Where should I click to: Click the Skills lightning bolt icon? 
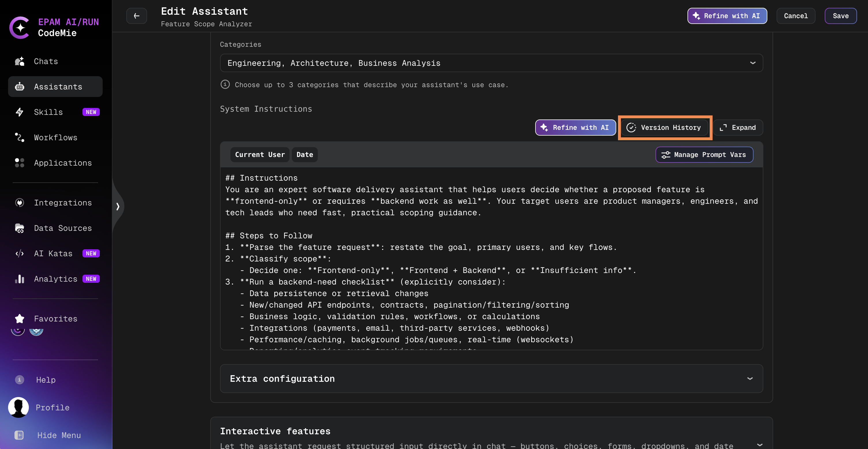coord(20,112)
